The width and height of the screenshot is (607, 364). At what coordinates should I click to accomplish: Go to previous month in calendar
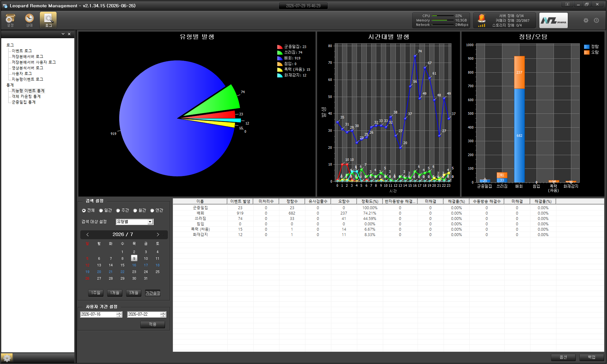tap(88, 234)
